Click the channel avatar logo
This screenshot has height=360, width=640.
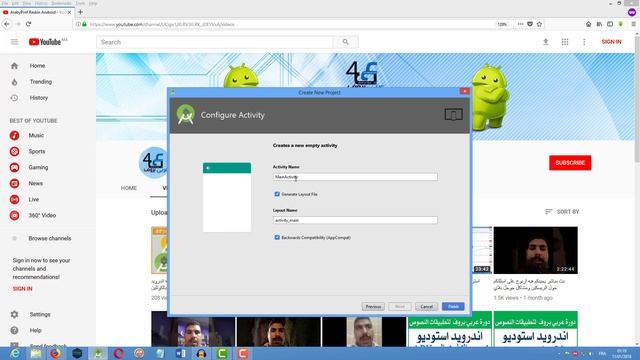[154, 162]
